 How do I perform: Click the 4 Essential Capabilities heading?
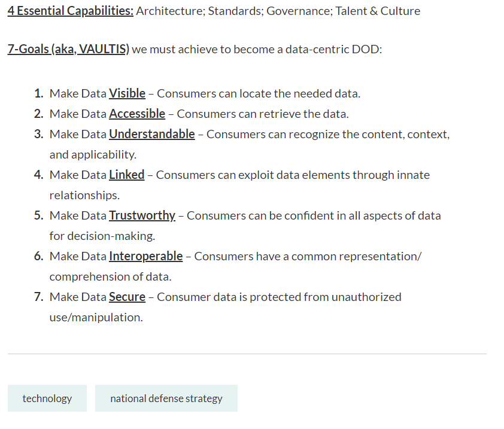point(71,11)
